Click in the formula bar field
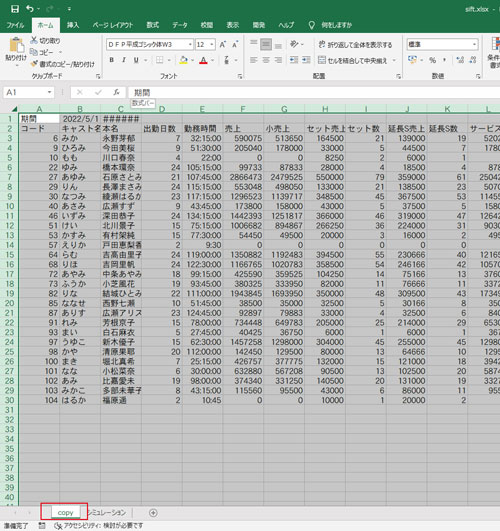 tap(313, 92)
